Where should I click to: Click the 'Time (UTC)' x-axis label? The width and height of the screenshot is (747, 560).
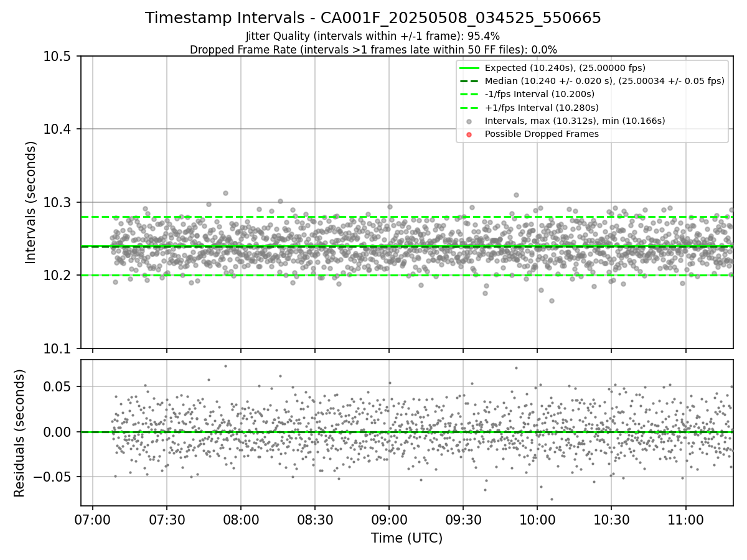406,538
